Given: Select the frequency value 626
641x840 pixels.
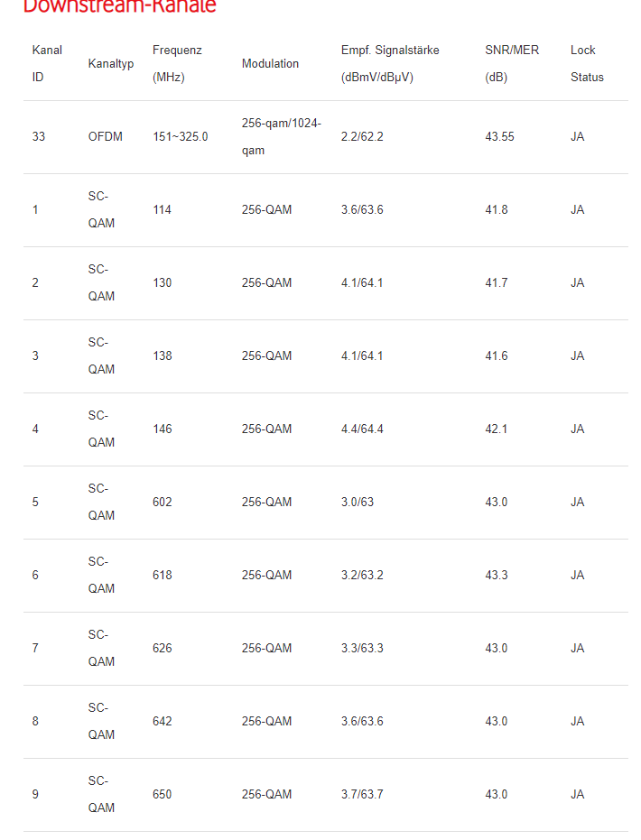Looking at the screenshot, I should pyautogui.click(x=163, y=649).
